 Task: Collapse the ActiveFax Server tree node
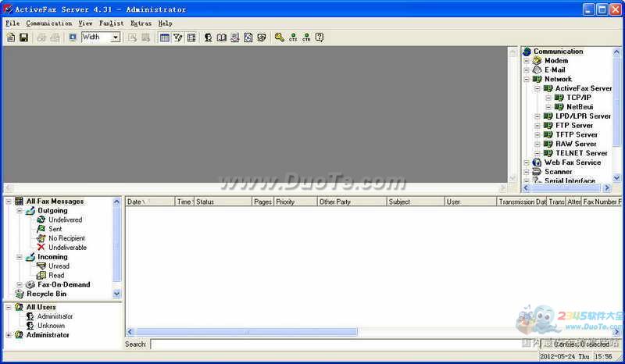point(537,88)
